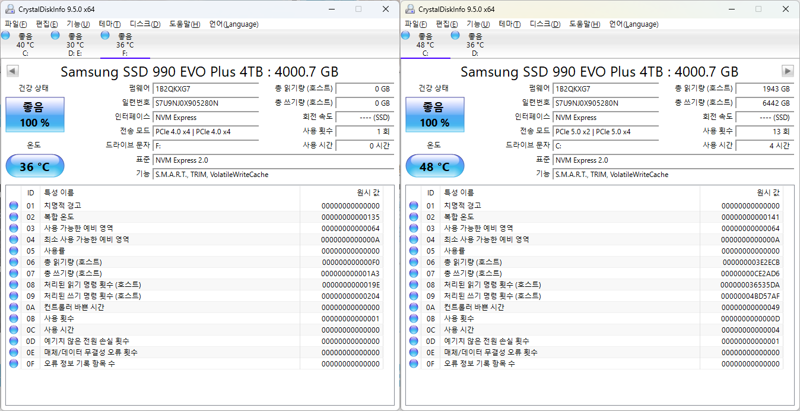Click status orb for 0B 사용 횟수 in left window
This screenshot has width=800, height=411.
[x=13, y=319]
